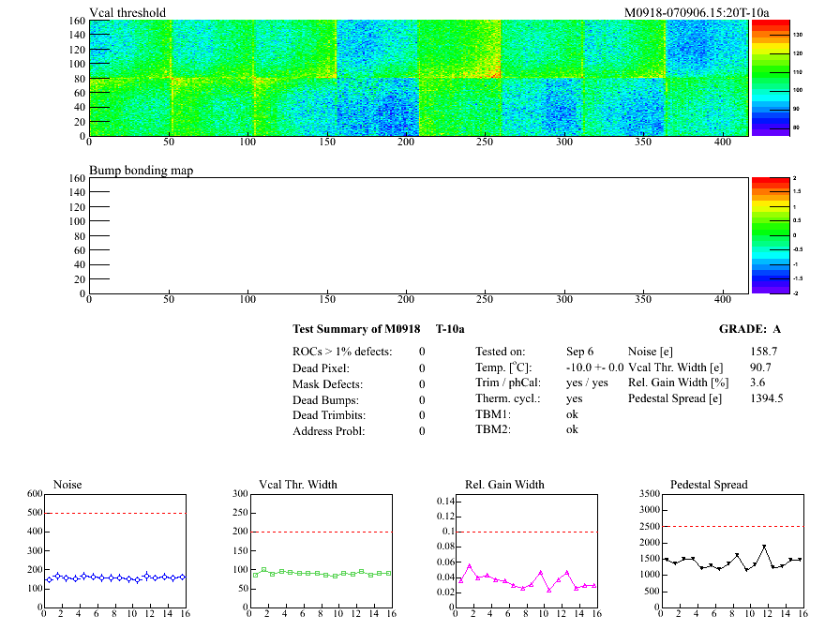Click the GRADE: A label

point(749,329)
